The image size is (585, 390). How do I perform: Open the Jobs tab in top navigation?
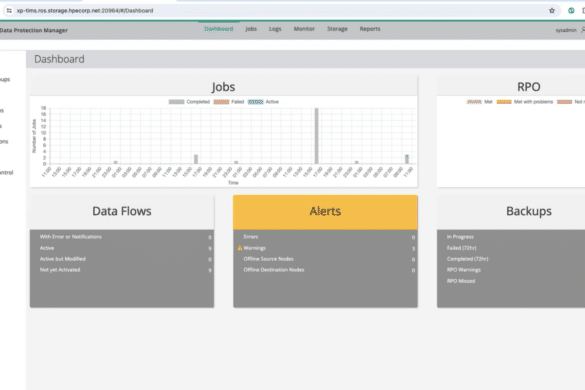[251, 29]
